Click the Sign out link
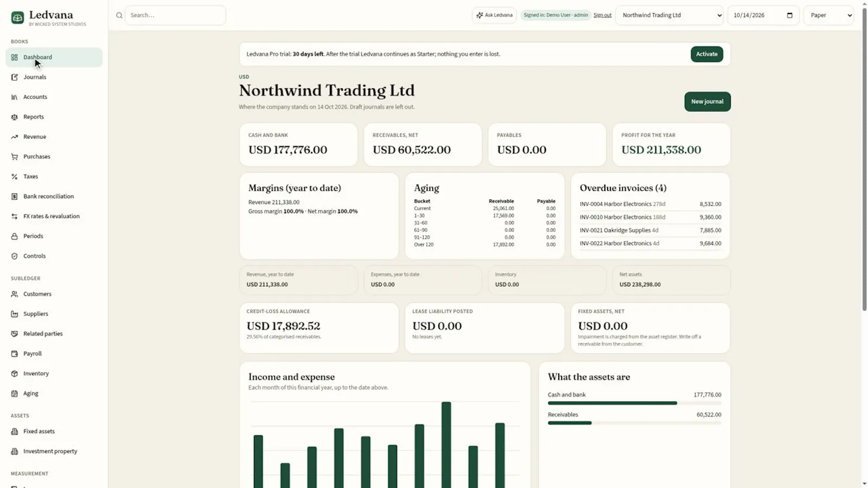Screen dimensions: 868x488 click(602, 15)
